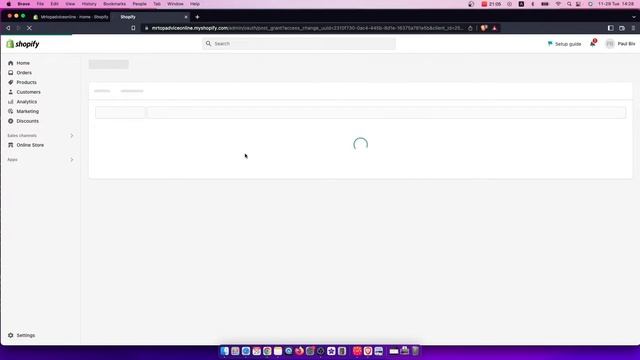
Task: Open the Paul Bis account menu
Action: (x=620, y=44)
